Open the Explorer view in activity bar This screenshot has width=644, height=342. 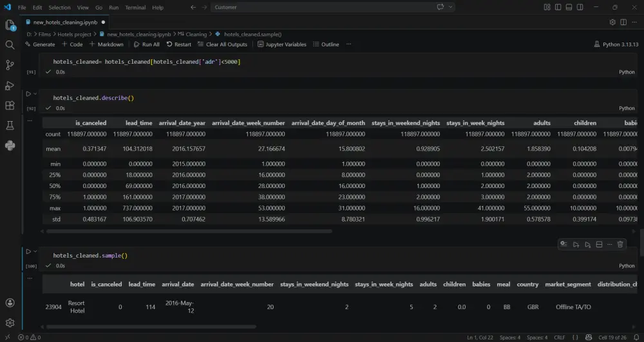pos(10,25)
